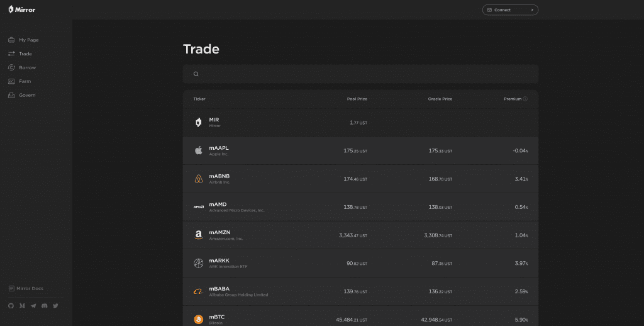Focus the ticker search field
Image resolution: width=644 pixels, height=326 pixels.
tap(360, 74)
